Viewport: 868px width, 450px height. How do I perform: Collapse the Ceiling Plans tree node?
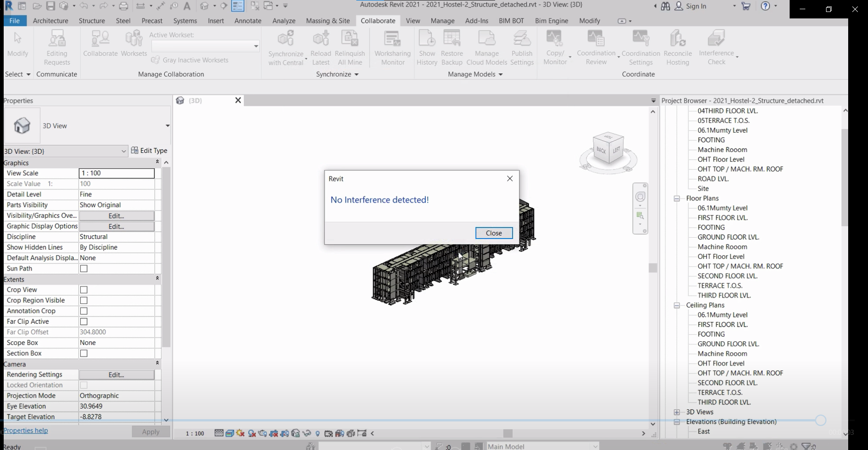coord(677,305)
